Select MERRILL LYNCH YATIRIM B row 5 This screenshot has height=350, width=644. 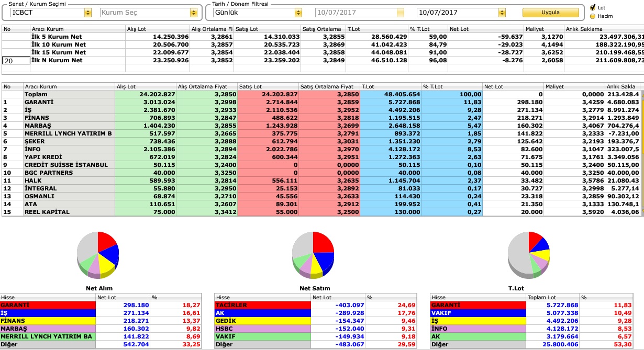coord(321,133)
